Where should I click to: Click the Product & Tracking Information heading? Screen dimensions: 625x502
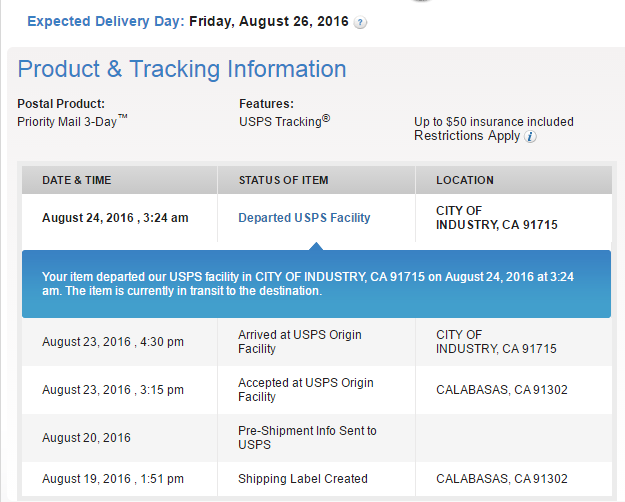pyautogui.click(x=182, y=69)
